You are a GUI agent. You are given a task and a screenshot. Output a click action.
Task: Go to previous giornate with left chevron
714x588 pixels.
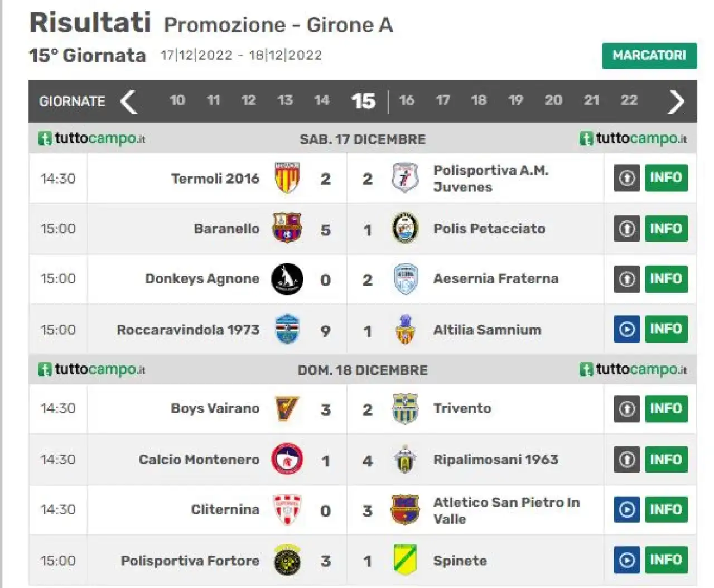[129, 102]
